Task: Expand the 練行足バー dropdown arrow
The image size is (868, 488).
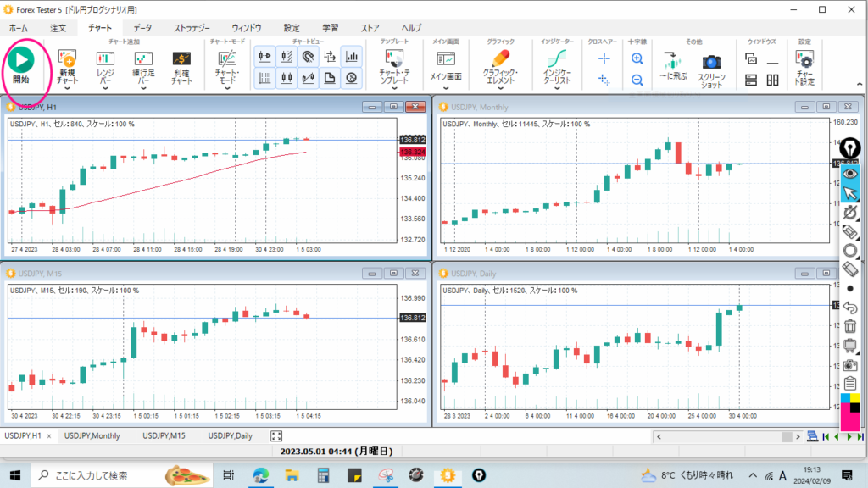Action: [143, 88]
